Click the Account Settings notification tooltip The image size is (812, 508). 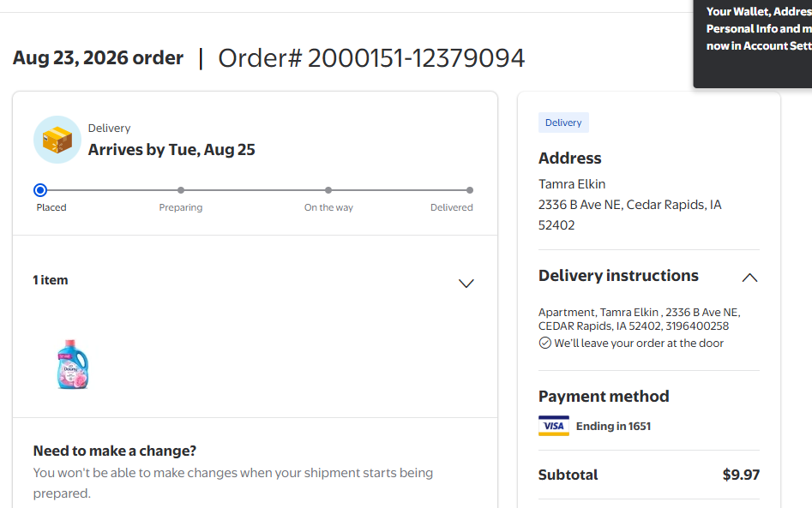(x=753, y=44)
